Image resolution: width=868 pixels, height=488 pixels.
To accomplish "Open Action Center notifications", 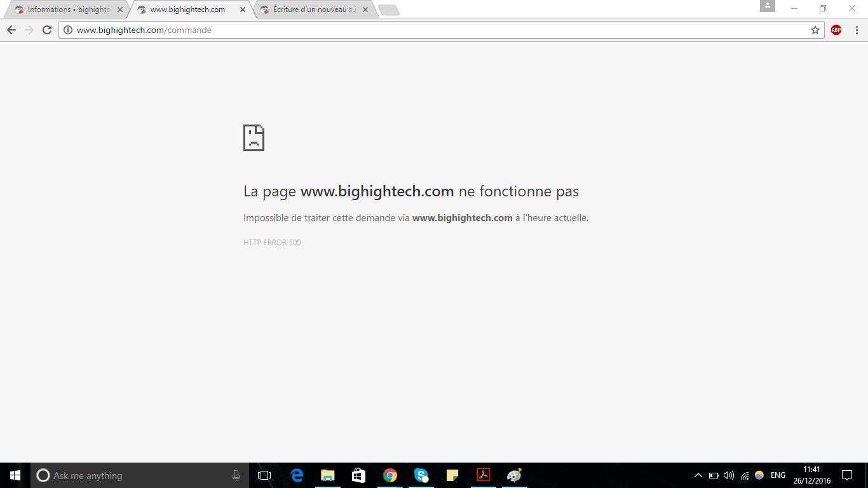I will 847,475.
